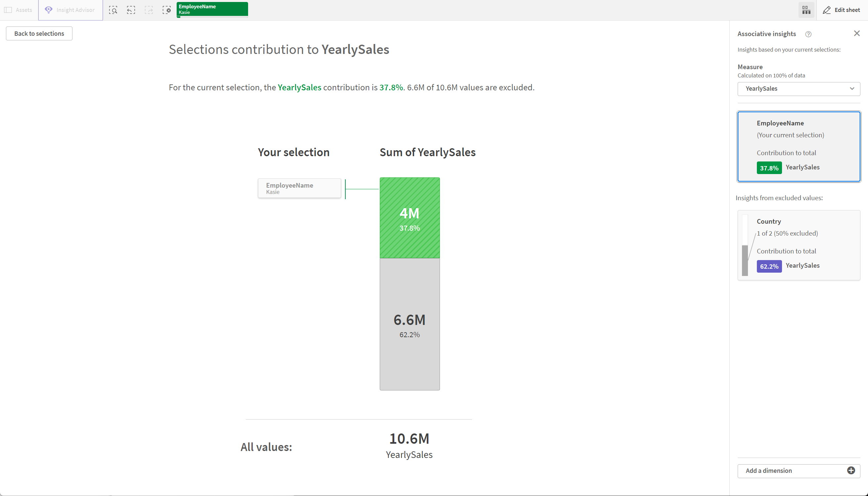Click the green 4M YearlySales bar segment
Screen dimensions: 868x496
(410, 218)
